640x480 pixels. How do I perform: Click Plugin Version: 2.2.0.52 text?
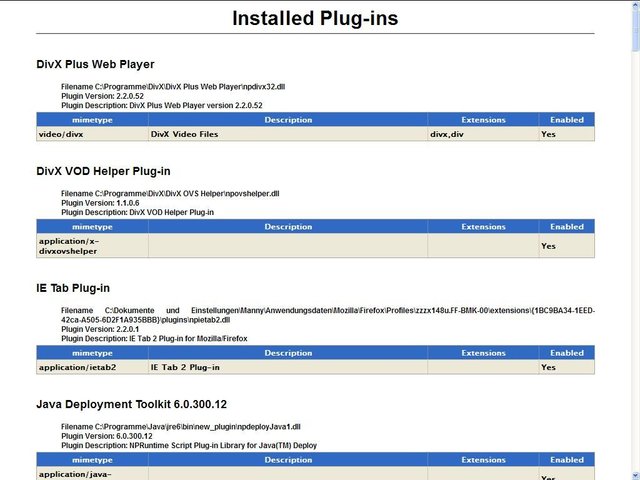coord(102,96)
